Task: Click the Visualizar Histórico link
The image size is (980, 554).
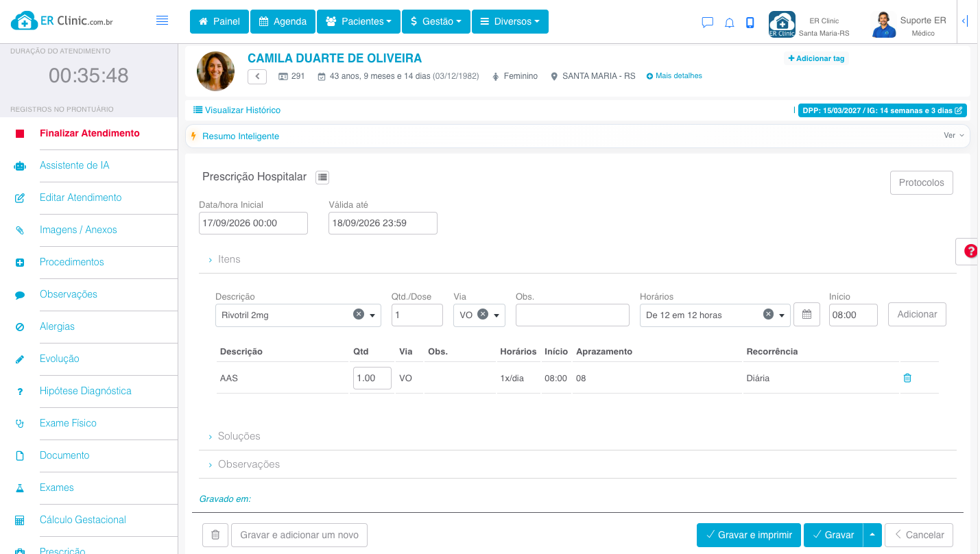Action: [237, 110]
